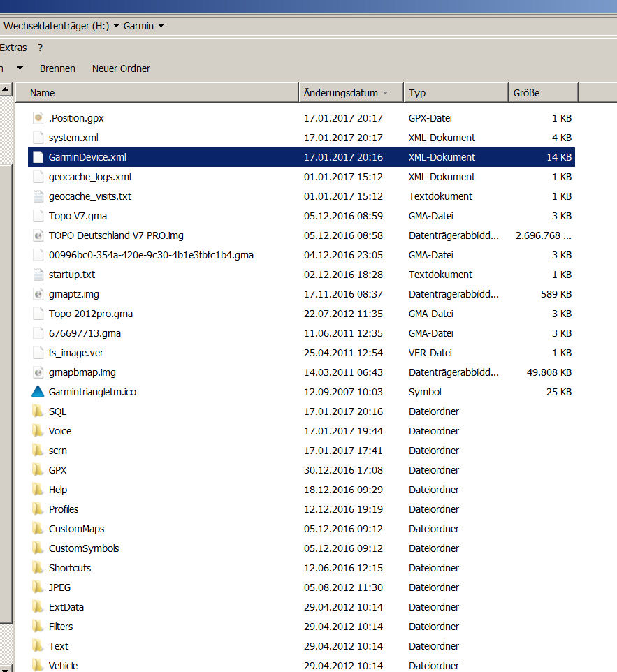617x672 pixels.
Task: Open the Extras menu
Action: (13, 48)
